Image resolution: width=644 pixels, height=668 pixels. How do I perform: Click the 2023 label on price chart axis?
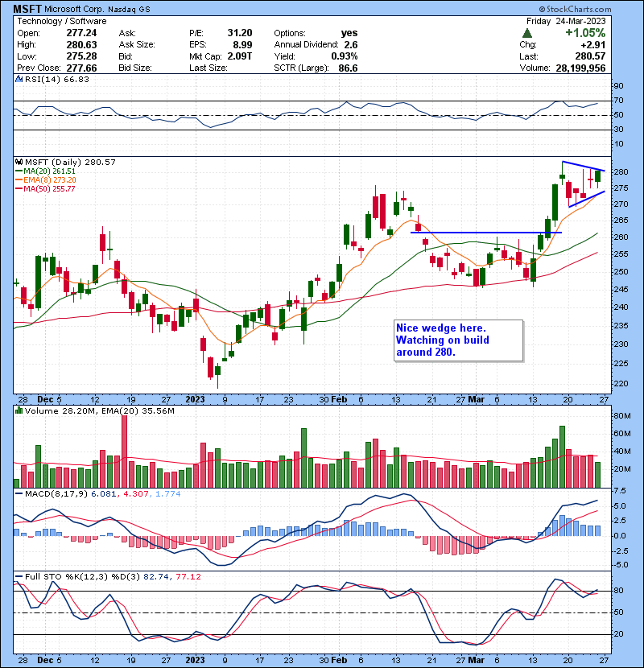195,400
